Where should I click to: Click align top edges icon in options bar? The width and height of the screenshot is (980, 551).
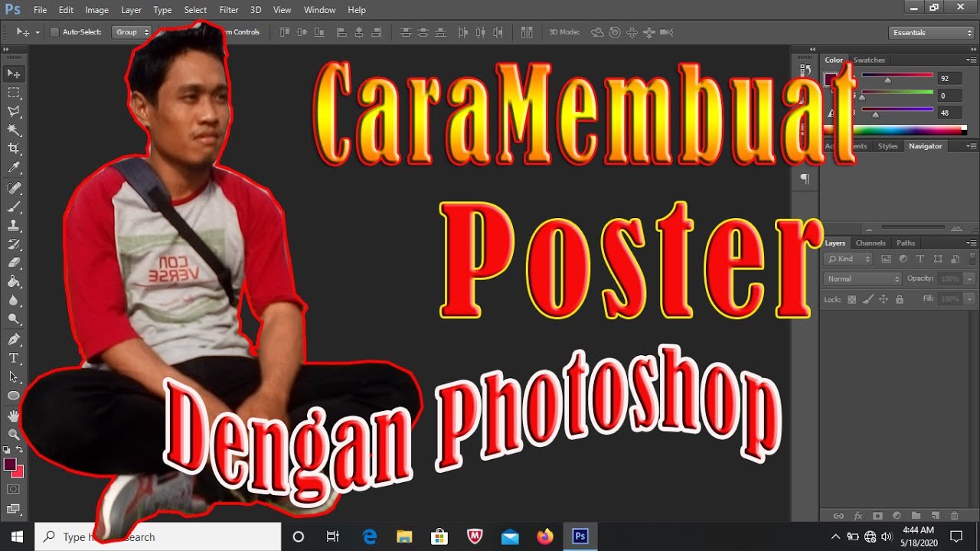point(286,32)
